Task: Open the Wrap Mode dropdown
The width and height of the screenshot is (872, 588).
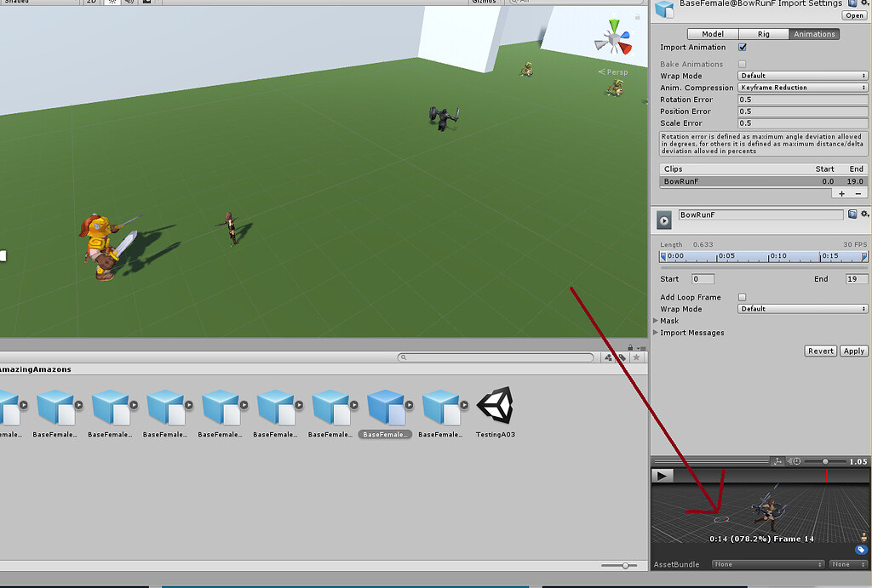Action: tap(801, 76)
